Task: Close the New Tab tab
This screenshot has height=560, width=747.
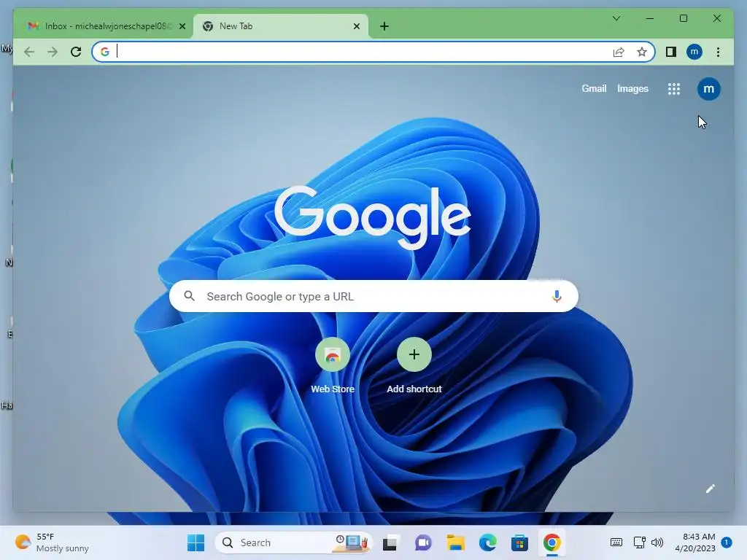Action: pyautogui.click(x=356, y=26)
